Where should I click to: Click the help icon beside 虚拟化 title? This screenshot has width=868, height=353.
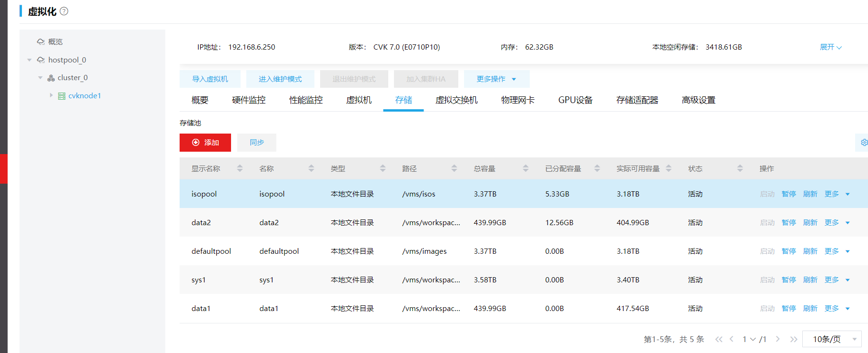coord(64,11)
